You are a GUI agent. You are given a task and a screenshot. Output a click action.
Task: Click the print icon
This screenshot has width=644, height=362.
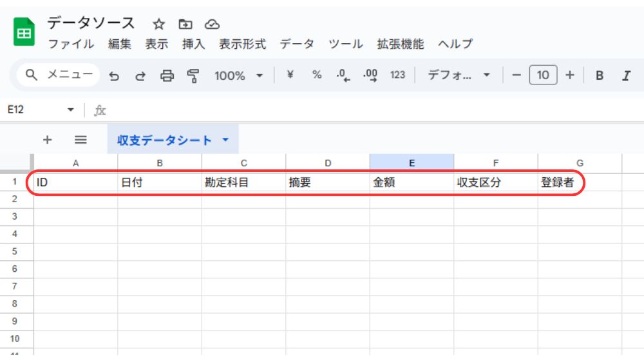167,75
